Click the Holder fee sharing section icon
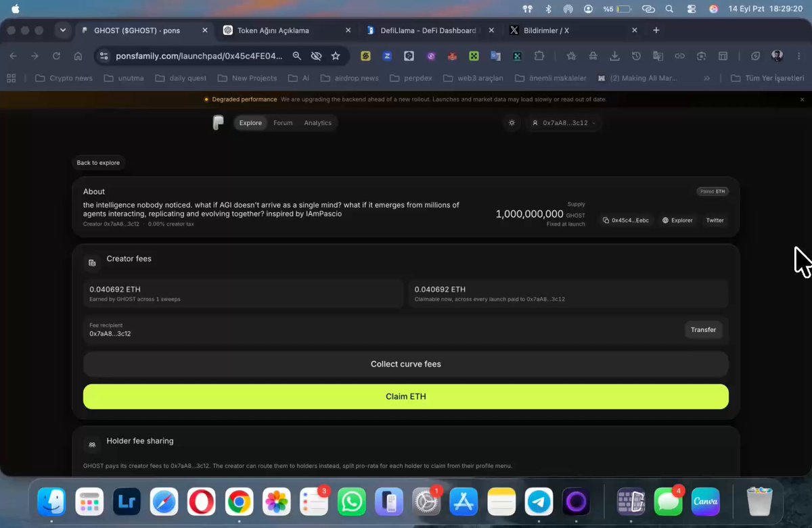Screen dimensions: 812x528 [92, 445]
